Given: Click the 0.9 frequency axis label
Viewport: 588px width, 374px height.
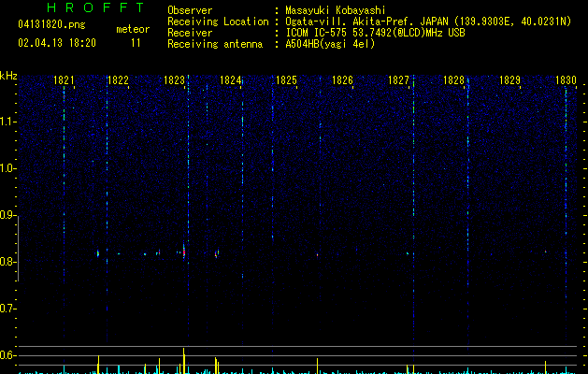Looking at the screenshot, I should pos(7,215).
